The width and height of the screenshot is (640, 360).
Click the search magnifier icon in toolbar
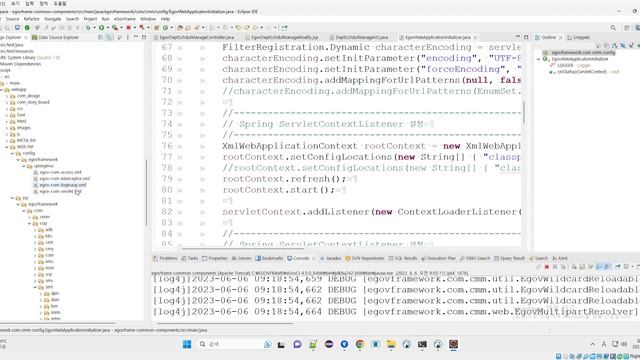[x=613, y=28]
